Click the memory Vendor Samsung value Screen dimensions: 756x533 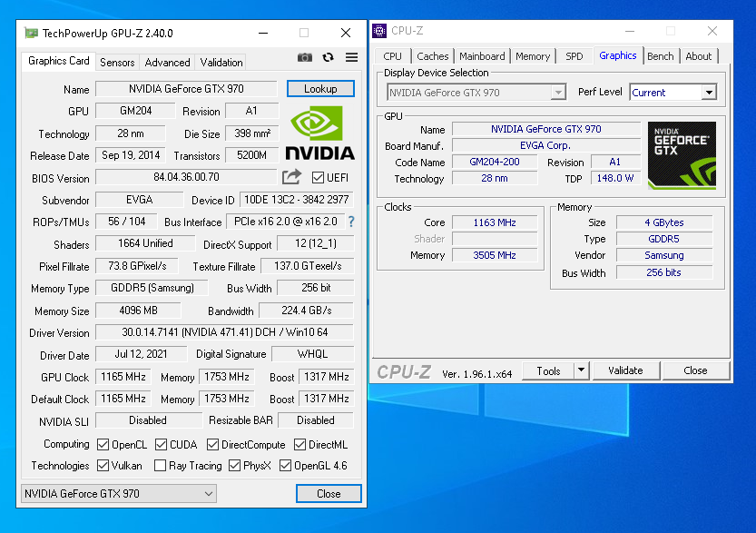tap(664, 255)
